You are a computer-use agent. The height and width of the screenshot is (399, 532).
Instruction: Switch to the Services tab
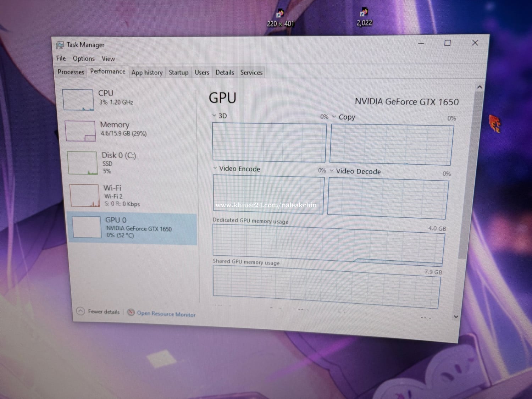[x=251, y=73]
